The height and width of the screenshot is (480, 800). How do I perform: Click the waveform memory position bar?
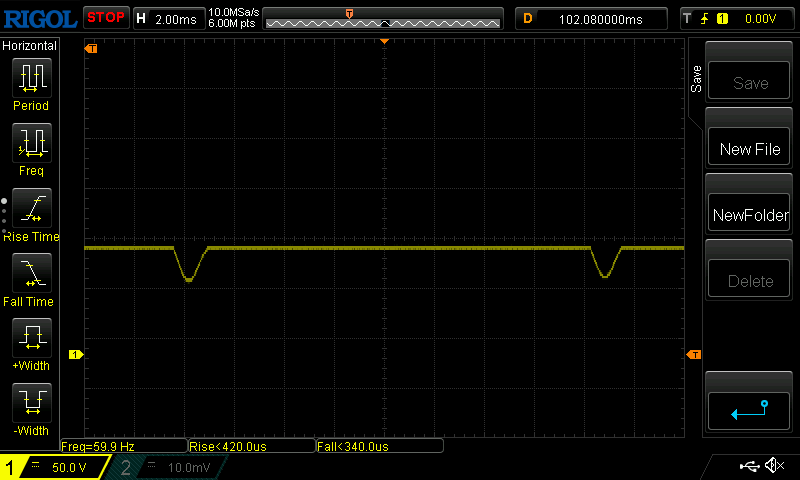(x=382, y=18)
